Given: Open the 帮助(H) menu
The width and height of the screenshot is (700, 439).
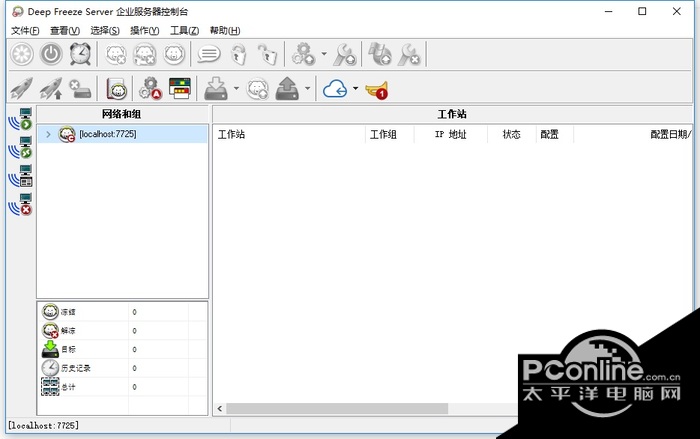Looking at the screenshot, I should tap(225, 30).
